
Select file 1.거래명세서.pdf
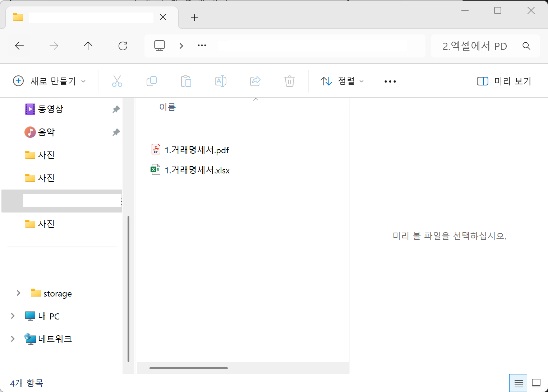click(197, 150)
